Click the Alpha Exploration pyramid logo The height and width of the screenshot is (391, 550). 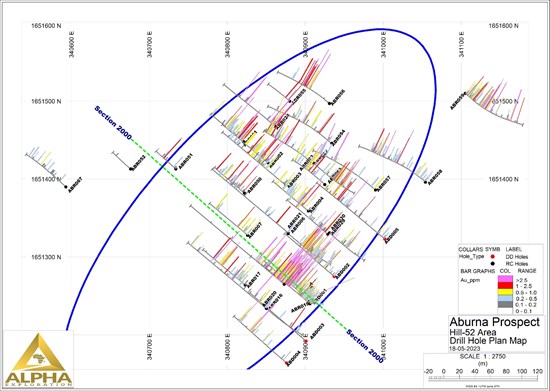click(38, 359)
